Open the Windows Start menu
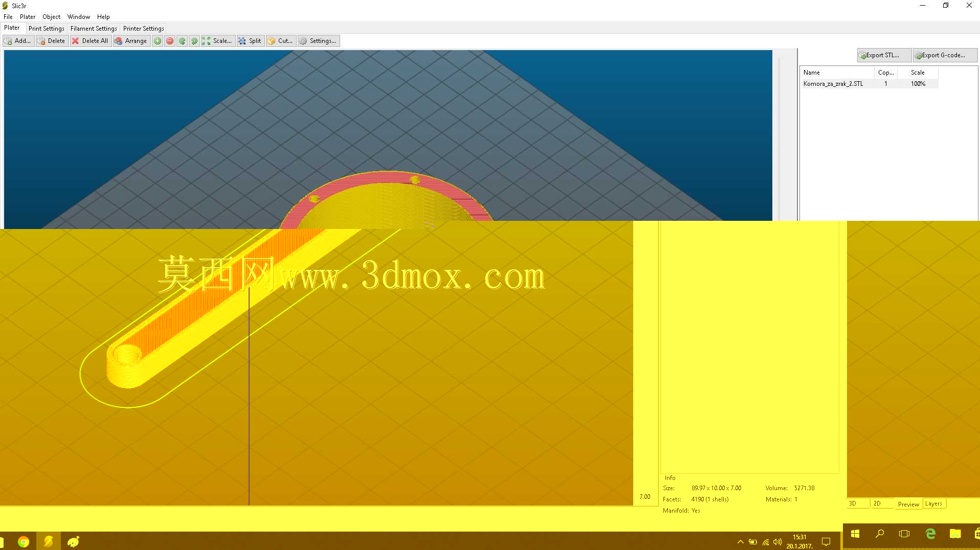Screen dimensions: 980x550 coord(855,534)
